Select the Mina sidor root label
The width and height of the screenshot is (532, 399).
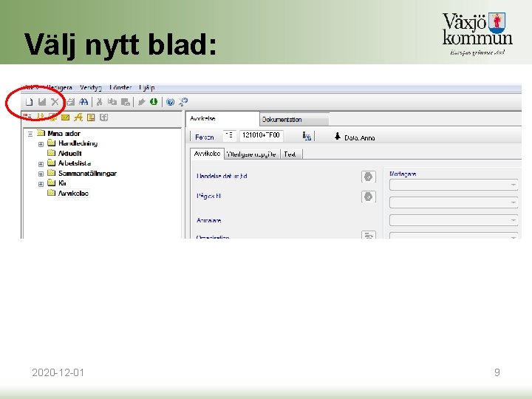[x=64, y=133]
